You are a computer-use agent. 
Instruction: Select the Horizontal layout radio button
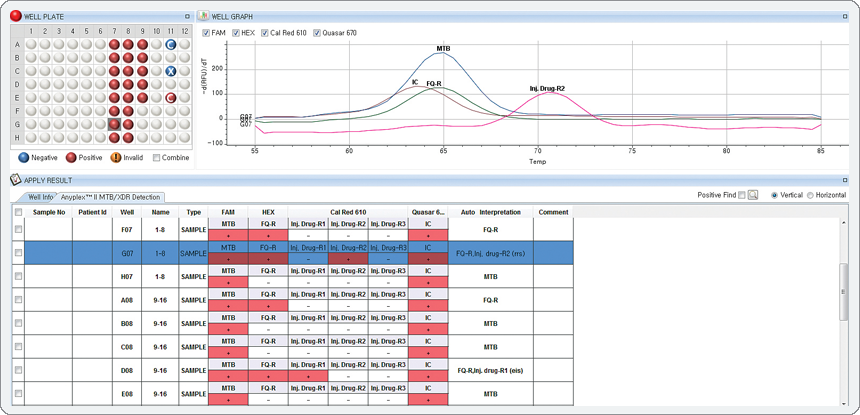point(811,195)
